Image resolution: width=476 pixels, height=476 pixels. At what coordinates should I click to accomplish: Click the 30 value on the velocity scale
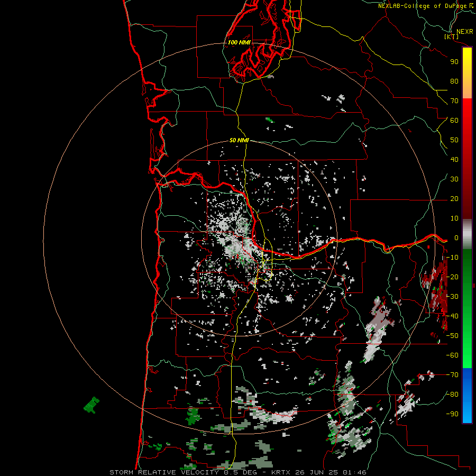454,179
